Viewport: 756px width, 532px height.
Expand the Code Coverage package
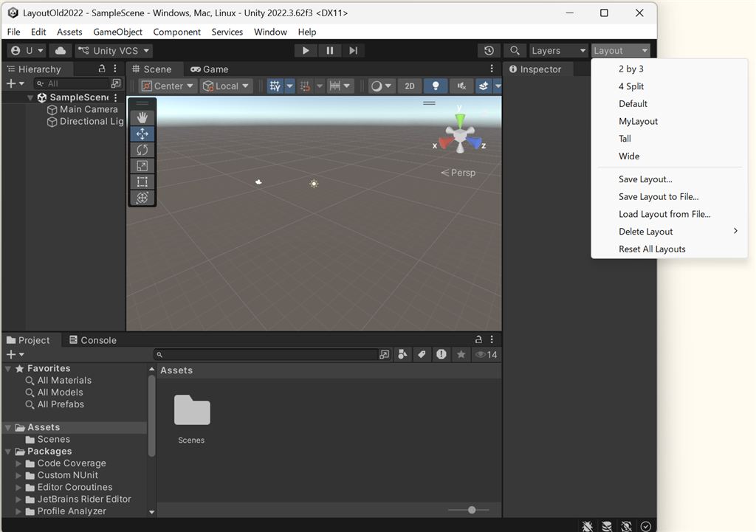click(19, 463)
